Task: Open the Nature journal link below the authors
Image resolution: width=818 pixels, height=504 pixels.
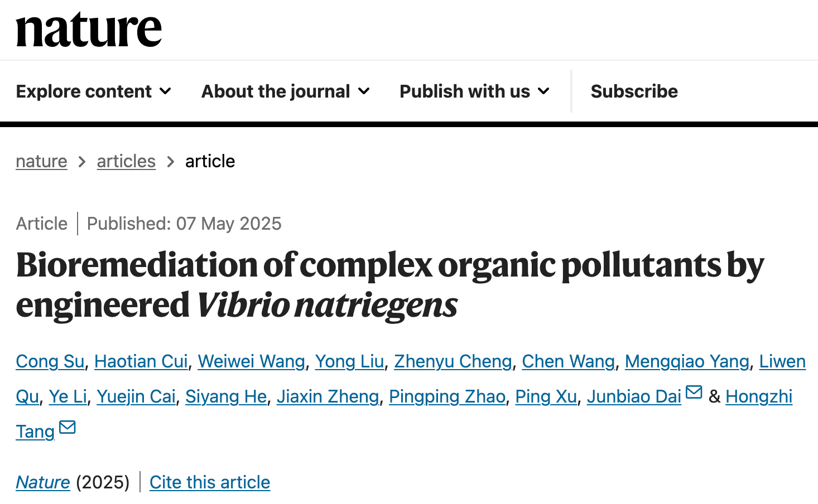Action: pos(43,482)
